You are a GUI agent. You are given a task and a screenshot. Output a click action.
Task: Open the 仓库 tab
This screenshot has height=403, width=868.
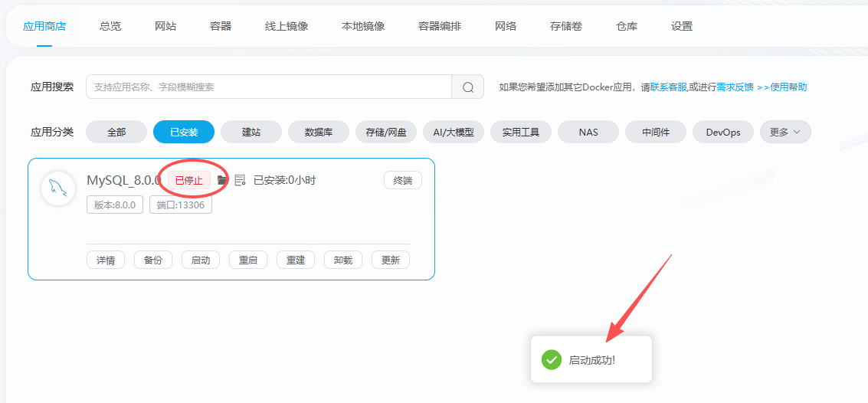pyautogui.click(x=627, y=26)
